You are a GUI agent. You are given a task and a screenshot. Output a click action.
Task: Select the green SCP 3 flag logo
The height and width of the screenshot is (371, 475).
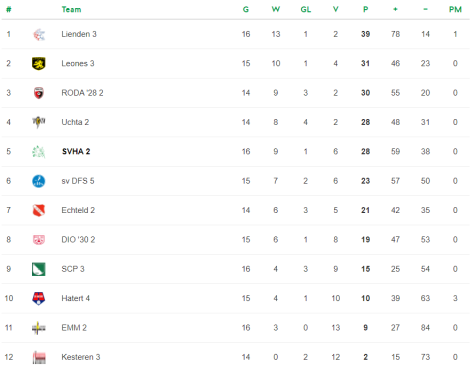coord(39,269)
